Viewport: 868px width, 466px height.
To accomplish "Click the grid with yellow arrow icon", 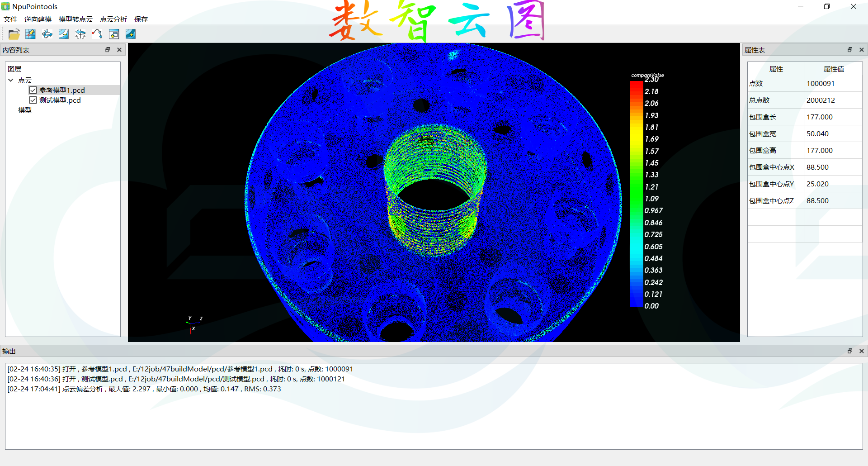I will [30, 34].
